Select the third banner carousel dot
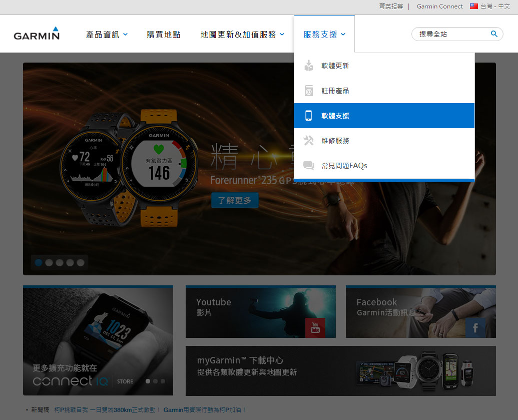This screenshot has width=518, height=420. coord(60,262)
